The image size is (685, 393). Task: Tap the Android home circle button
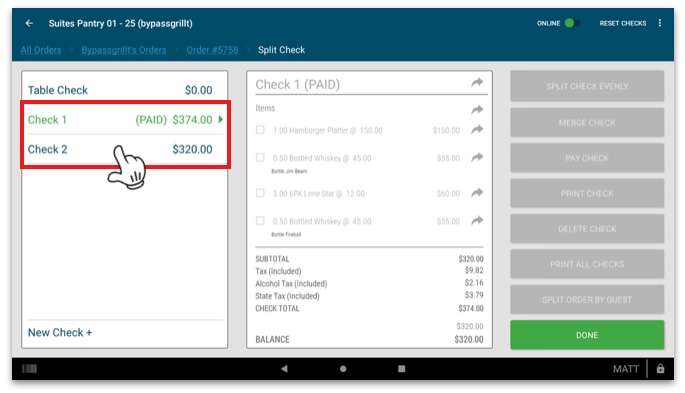pyautogui.click(x=343, y=369)
